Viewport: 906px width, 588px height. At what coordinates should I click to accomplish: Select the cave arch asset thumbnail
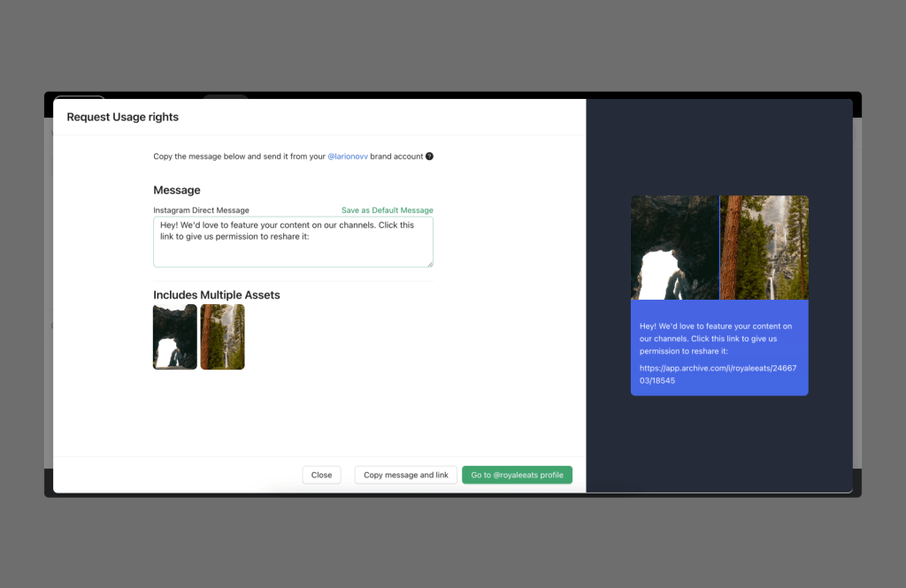point(175,337)
